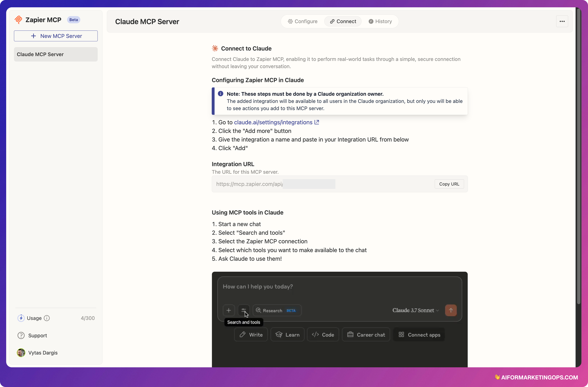
Task: Click the external link icon after integrations URL
Action: pyautogui.click(x=317, y=122)
